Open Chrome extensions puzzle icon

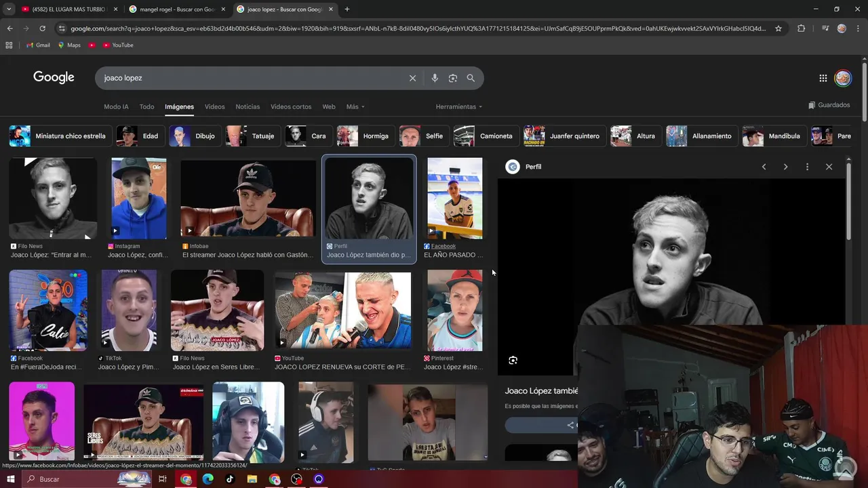(801, 28)
